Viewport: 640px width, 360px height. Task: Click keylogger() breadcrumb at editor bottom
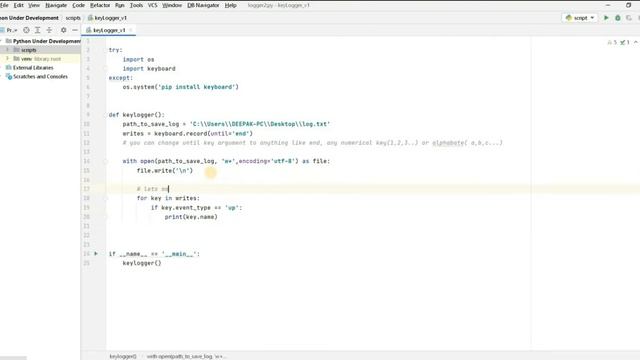point(123,356)
